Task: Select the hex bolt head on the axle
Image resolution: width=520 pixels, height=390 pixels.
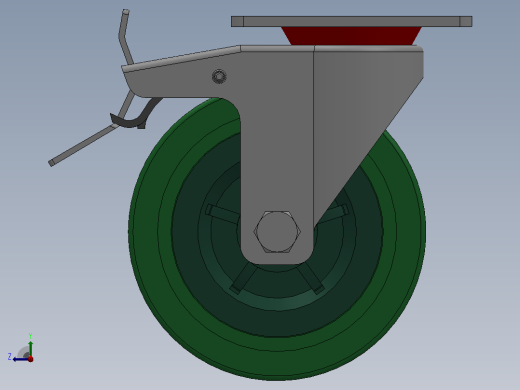Action: [277, 231]
